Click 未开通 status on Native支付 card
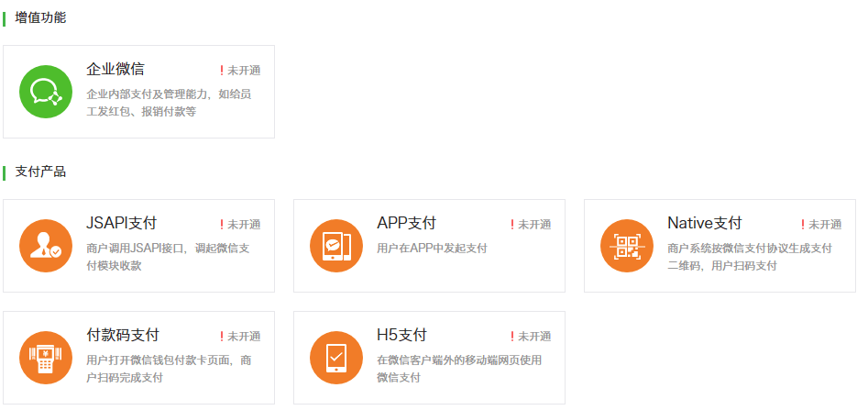This screenshot has height=410, width=868. point(821,225)
